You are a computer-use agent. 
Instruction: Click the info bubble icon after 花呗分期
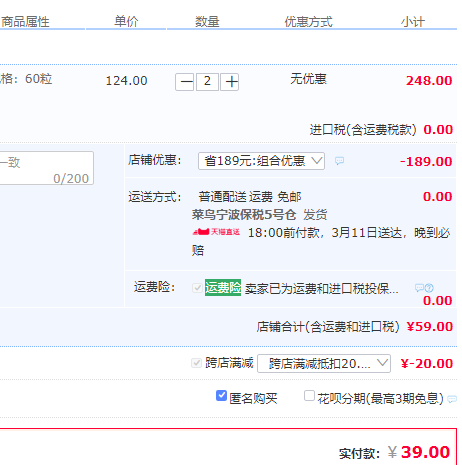452,399
